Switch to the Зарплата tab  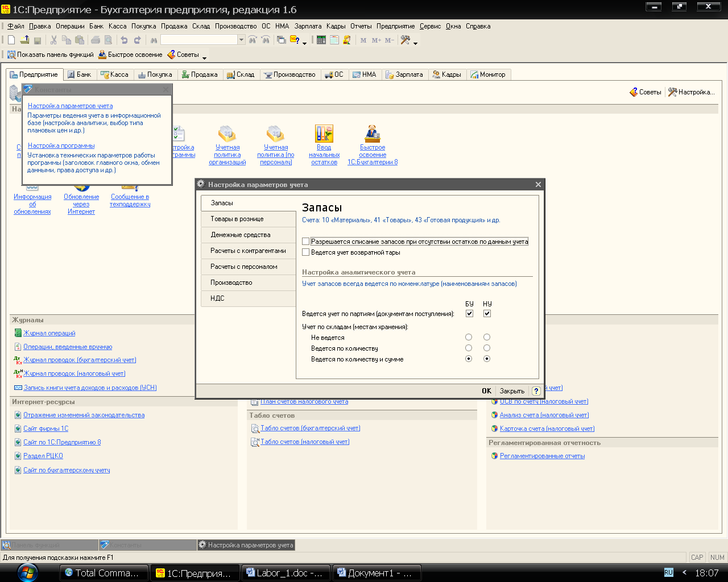pyautogui.click(x=404, y=74)
